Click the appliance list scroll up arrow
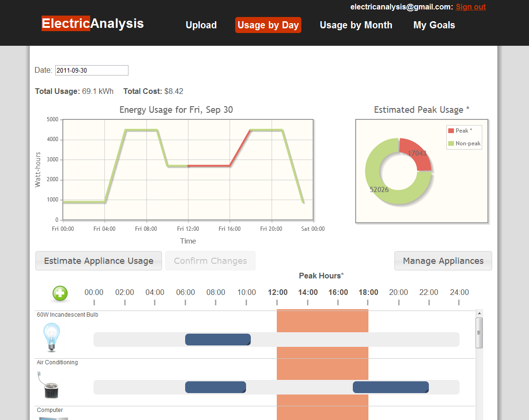The image size is (529, 420). pos(479,313)
